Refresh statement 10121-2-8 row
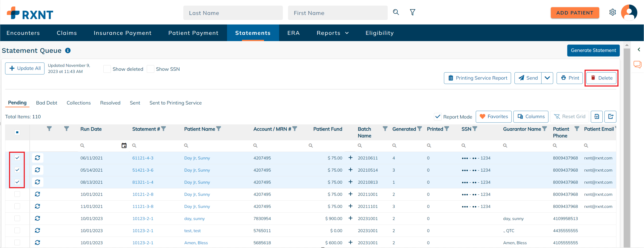The width and height of the screenshot is (644, 248). click(x=37, y=194)
